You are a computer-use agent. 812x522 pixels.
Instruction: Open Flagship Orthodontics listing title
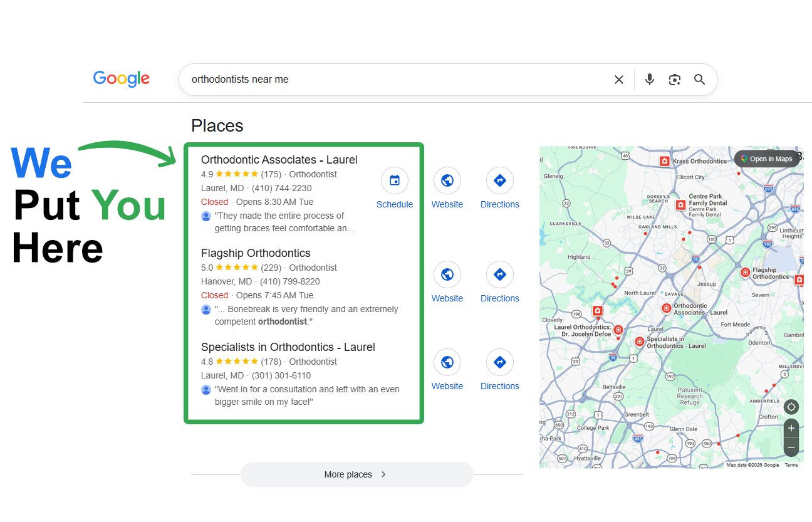pos(256,253)
